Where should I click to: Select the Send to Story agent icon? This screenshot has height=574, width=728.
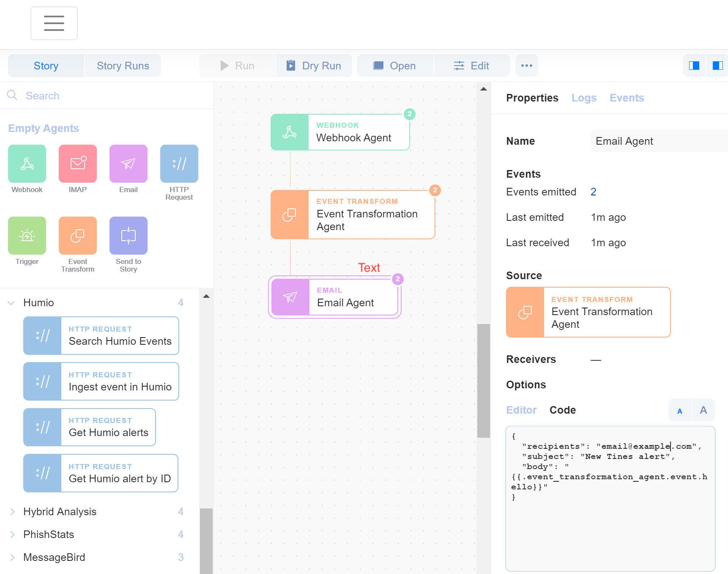point(129,236)
